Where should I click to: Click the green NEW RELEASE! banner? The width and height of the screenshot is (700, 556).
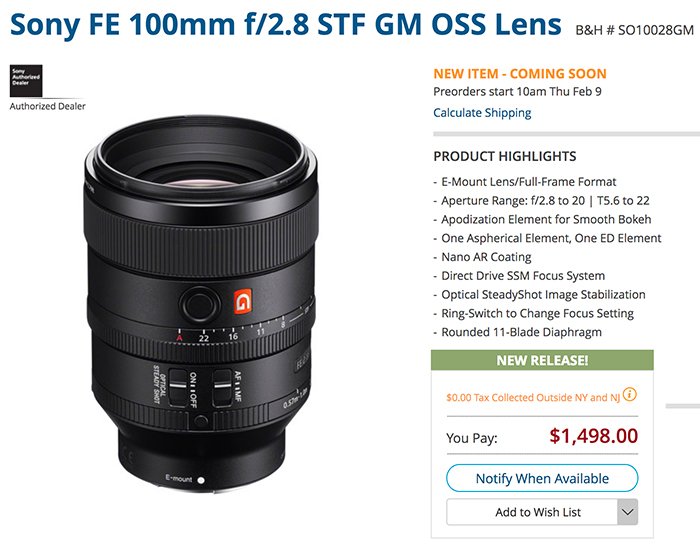541,361
